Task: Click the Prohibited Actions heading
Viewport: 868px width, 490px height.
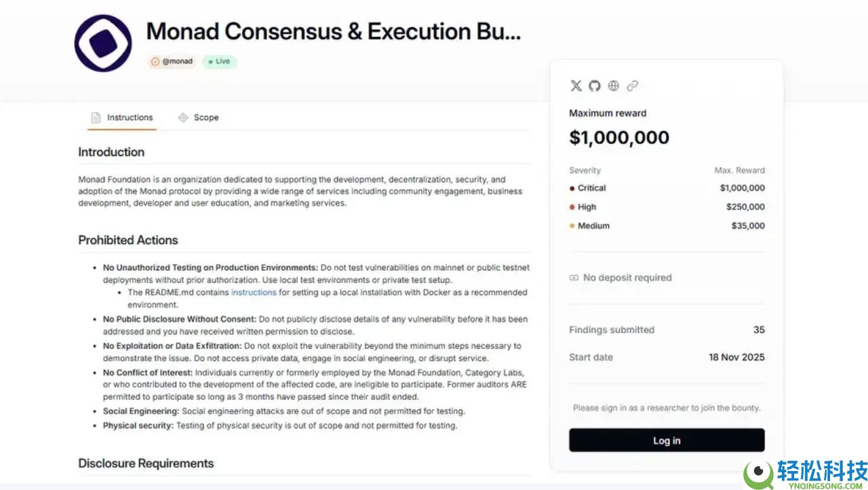Action: coord(128,240)
